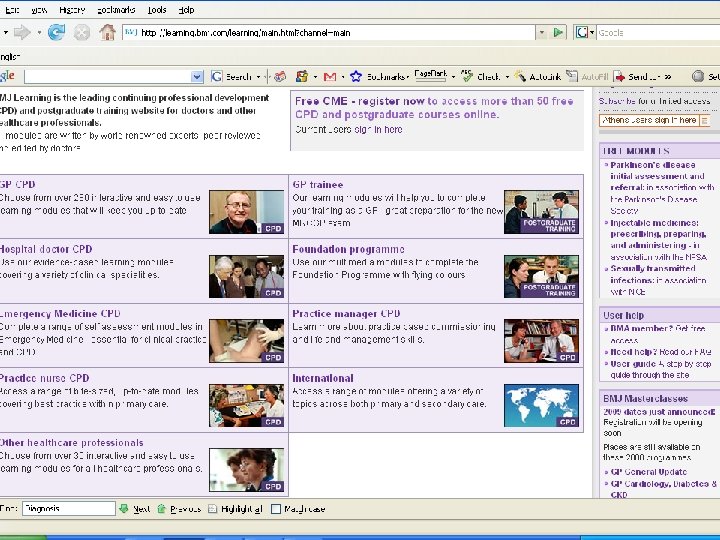Open the History menu
This screenshot has width=720, height=540.
point(72,10)
